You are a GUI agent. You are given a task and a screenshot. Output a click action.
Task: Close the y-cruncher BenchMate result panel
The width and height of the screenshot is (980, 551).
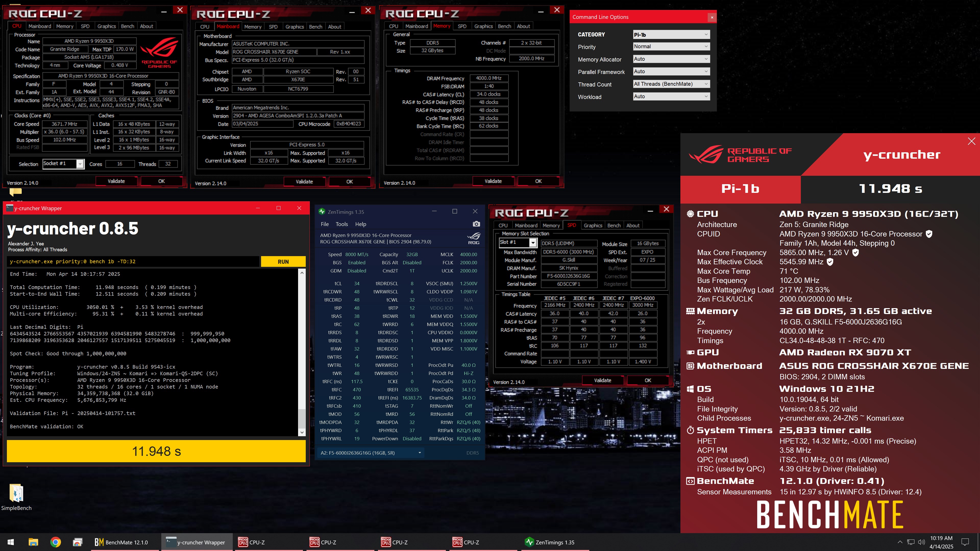click(971, 141)
